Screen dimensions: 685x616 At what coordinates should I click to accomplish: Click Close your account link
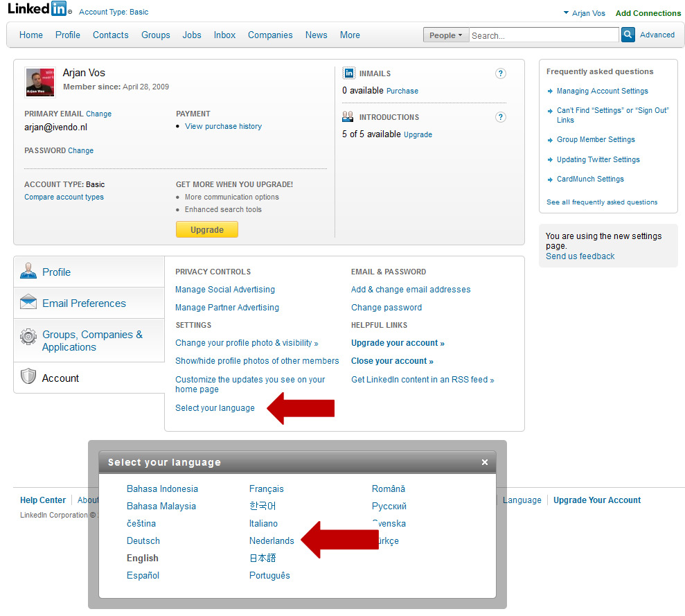click(x=392, y=361)
